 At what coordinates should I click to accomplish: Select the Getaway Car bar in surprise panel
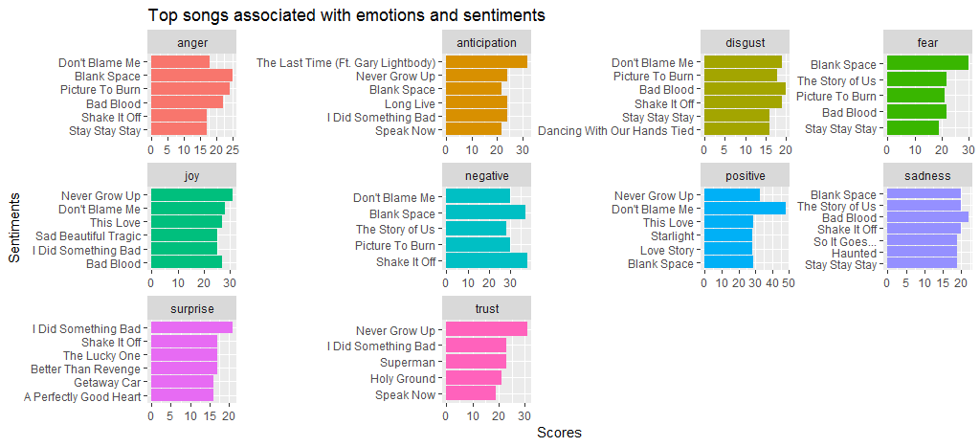[x=182, y=382]
